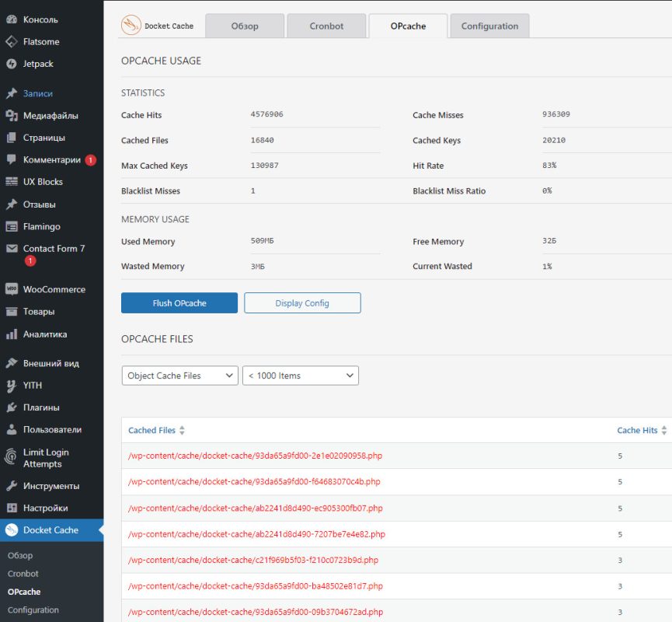
Task: Open the first cached file link ending 2e1e02090958.php
Action: pos(255,456)
